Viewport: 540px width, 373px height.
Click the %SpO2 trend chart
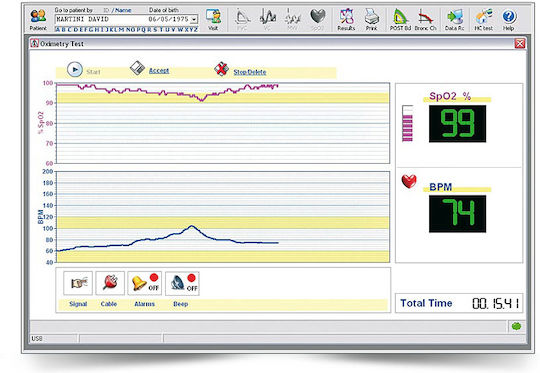point(223,123)
